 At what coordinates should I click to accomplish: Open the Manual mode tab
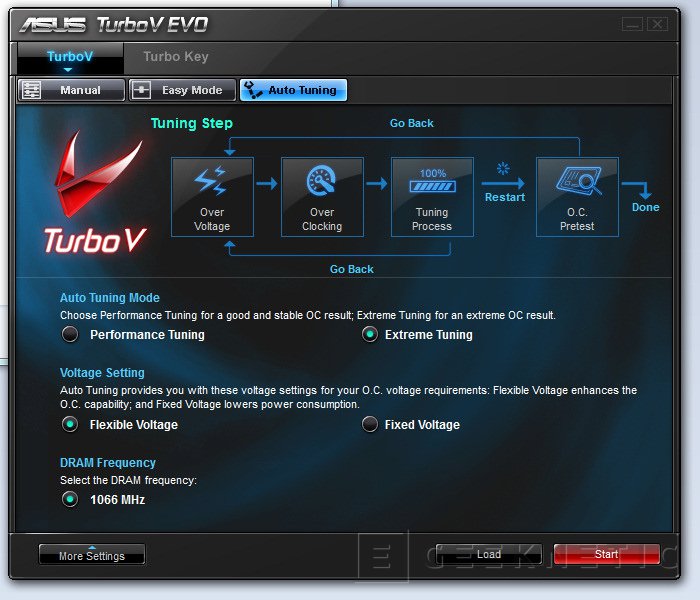71,90
